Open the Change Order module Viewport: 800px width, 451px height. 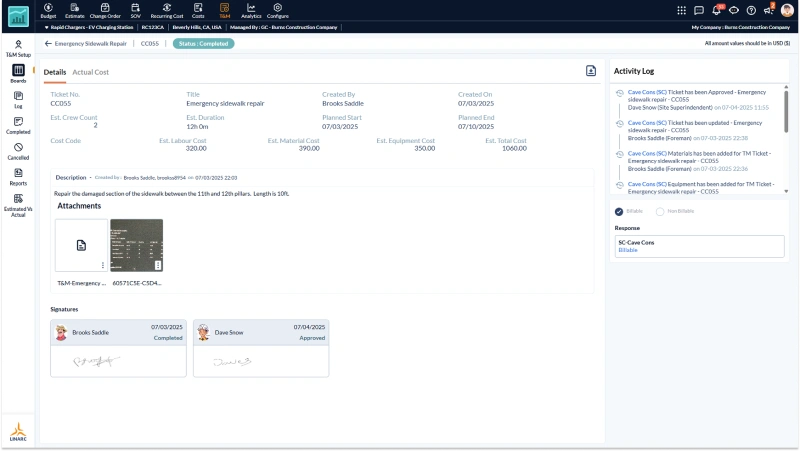tap(105, 11)
